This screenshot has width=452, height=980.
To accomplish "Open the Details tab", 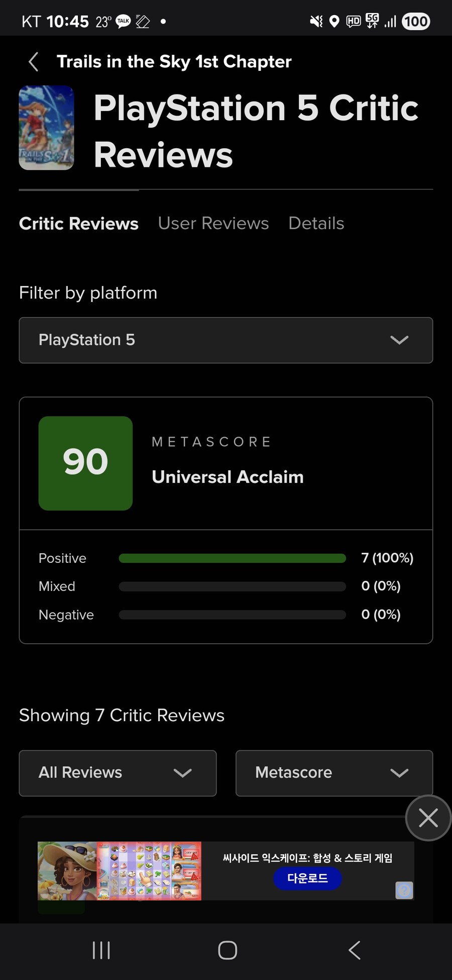I will [x=316, y=223].
